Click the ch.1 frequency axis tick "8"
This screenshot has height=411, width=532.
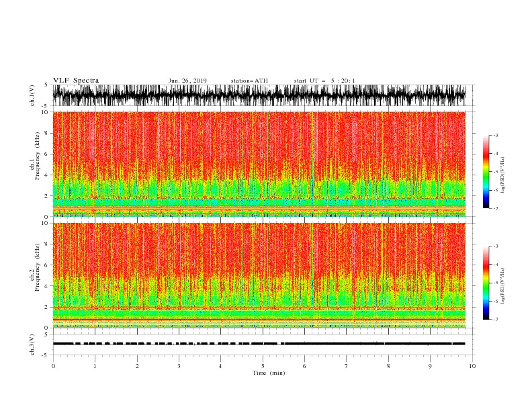46,133
